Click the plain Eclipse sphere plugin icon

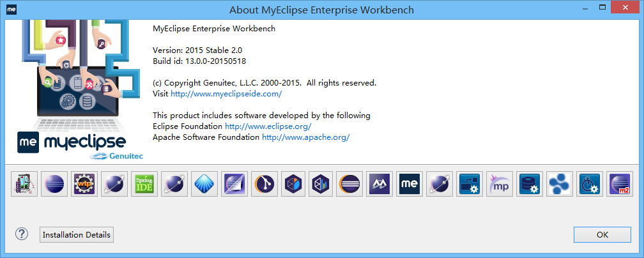coord(54,184)
